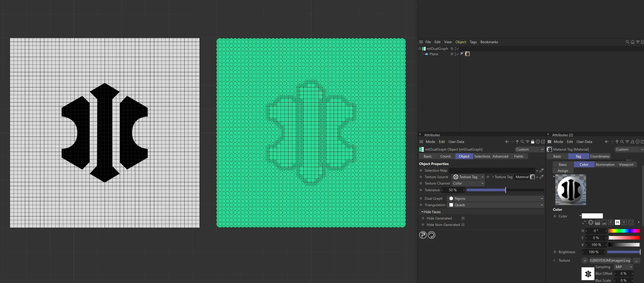644x283 pixels.
Task: Select the color wheel shader icon
Action: point(591,222)
